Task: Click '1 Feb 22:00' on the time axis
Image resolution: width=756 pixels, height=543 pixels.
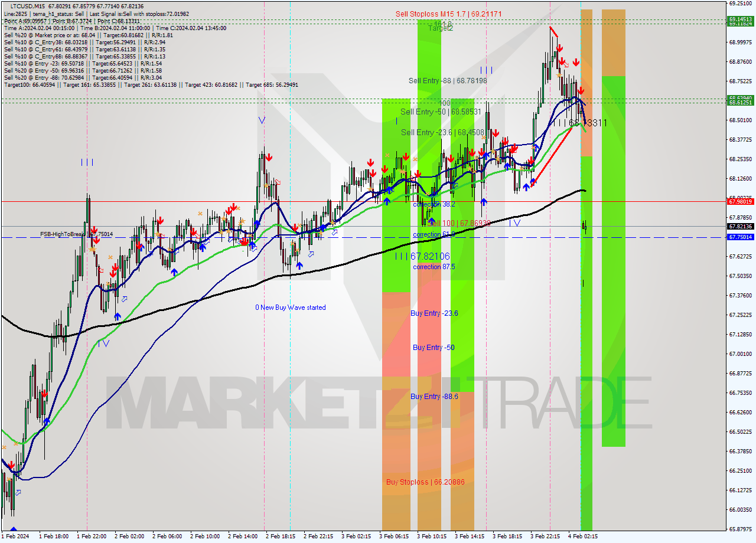Action: coord(92,537)
